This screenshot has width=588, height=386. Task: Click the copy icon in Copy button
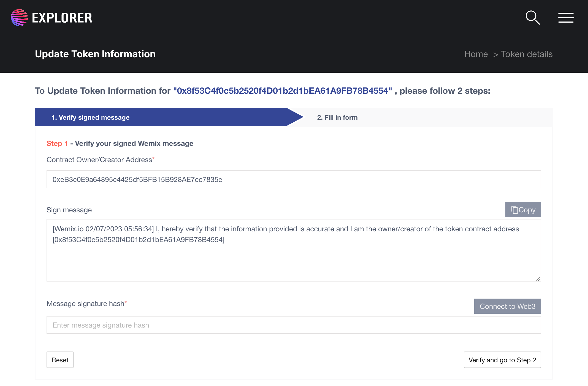point(514,210)
